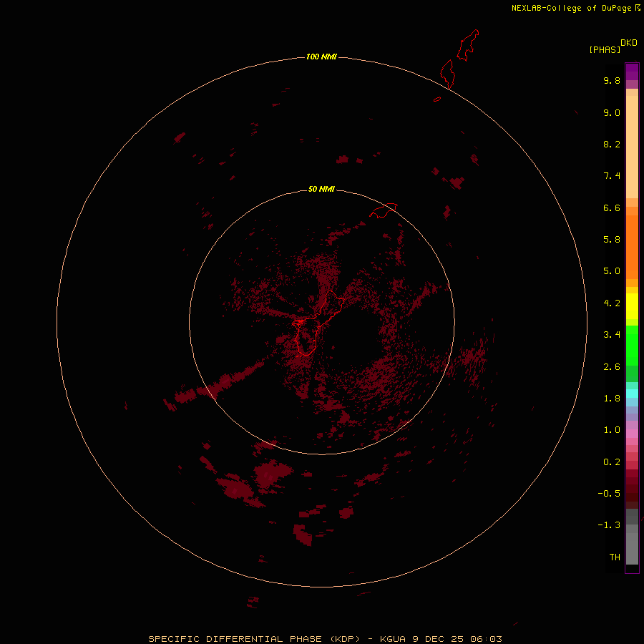Click the DKD product code label
This screenshot has width=644, height=644.
[x=628, y=43]
